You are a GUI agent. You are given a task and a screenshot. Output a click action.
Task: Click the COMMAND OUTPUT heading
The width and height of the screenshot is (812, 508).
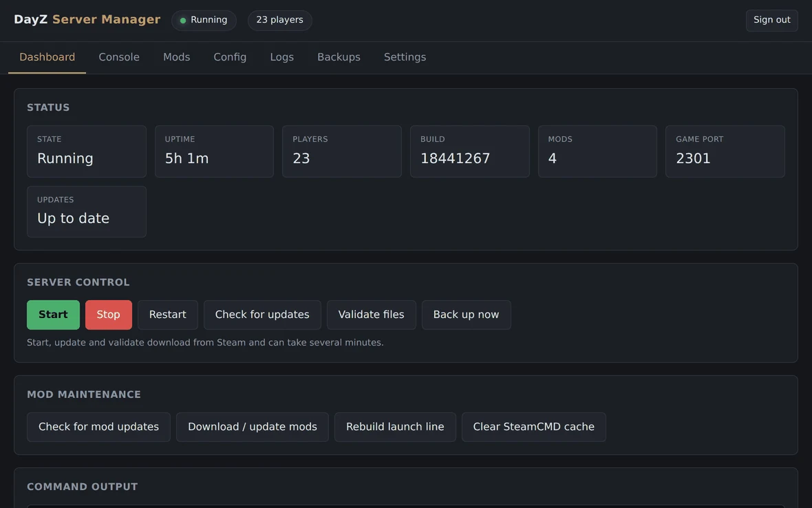pos(83,487)
